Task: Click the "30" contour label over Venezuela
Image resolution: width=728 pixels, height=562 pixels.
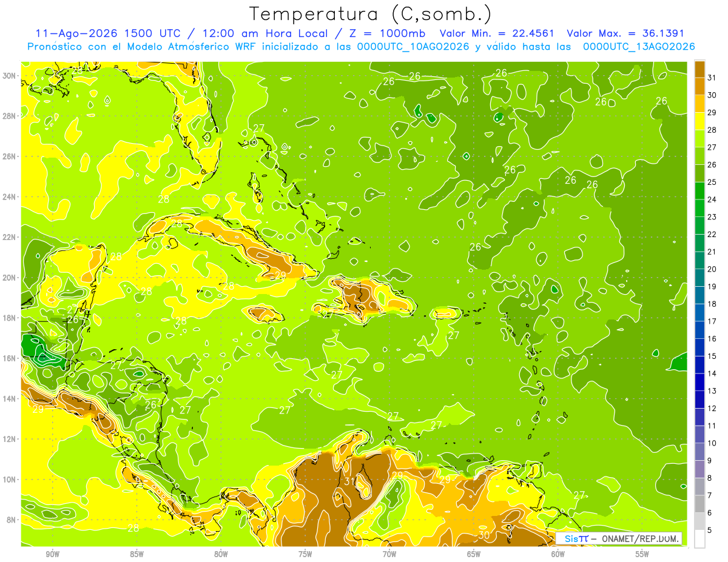Action: tap(484, 535)
